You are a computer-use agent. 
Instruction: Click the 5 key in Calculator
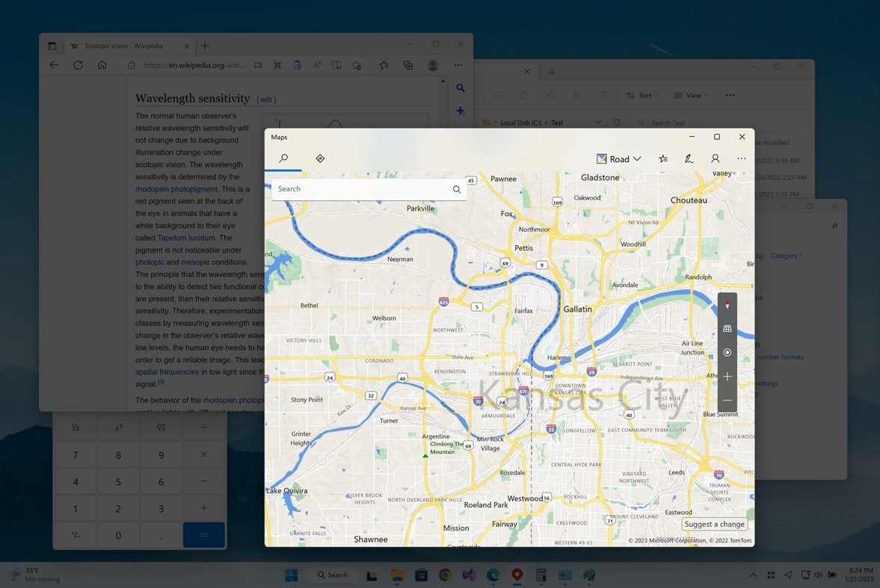pos(118,482)
